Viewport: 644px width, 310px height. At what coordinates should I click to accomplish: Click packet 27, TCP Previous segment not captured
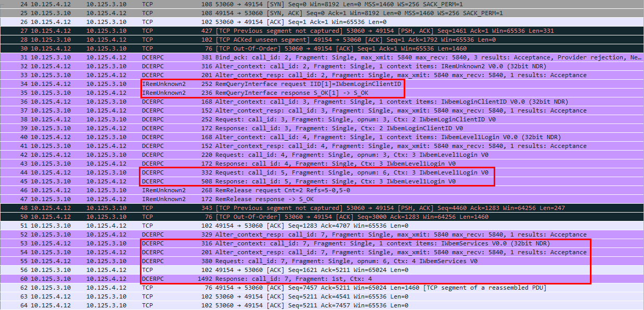pos(312,31)
